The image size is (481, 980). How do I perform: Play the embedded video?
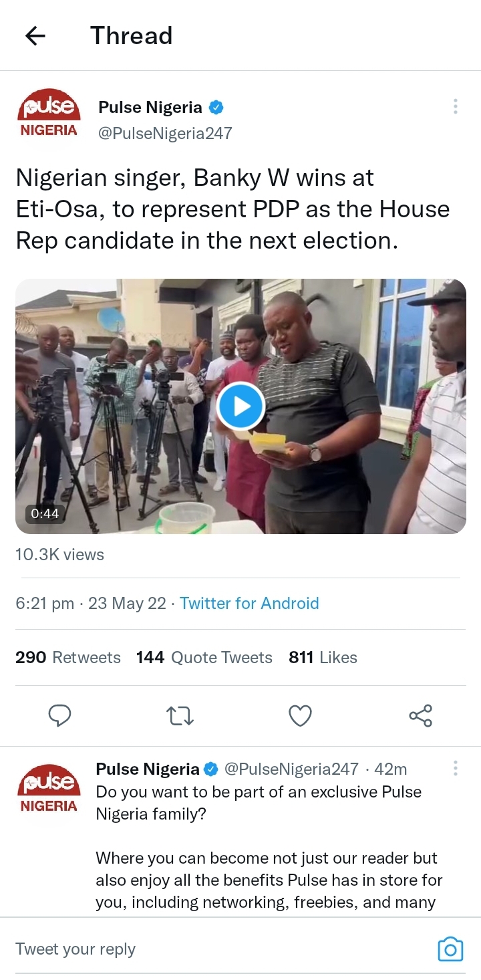click(240, 406)
